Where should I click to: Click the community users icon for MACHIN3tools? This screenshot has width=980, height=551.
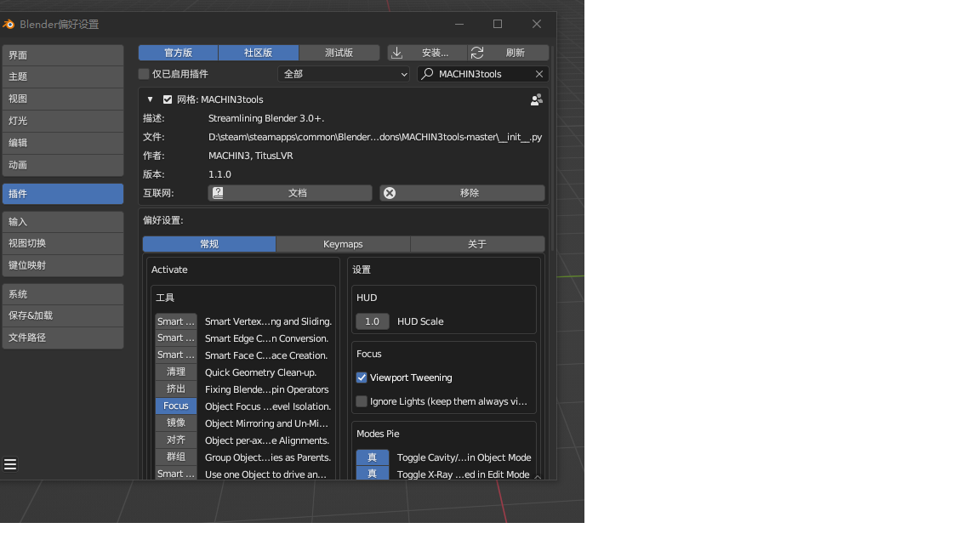tap(536, 100)
